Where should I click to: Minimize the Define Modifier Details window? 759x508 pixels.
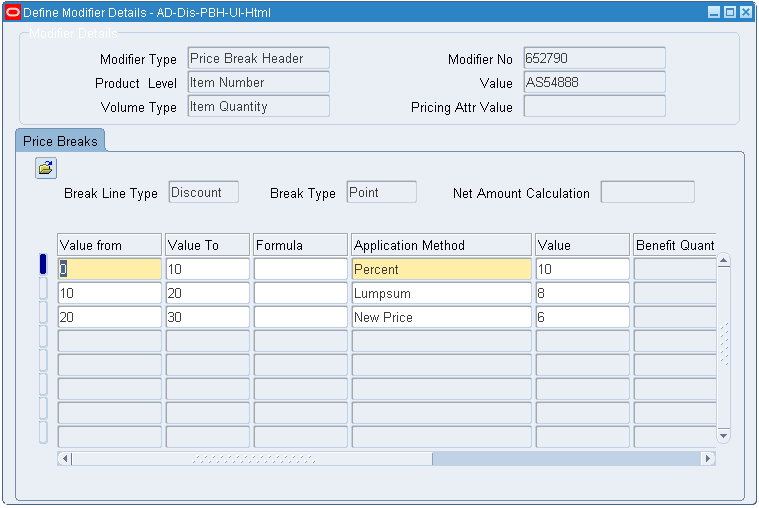[x=714, y=12]
